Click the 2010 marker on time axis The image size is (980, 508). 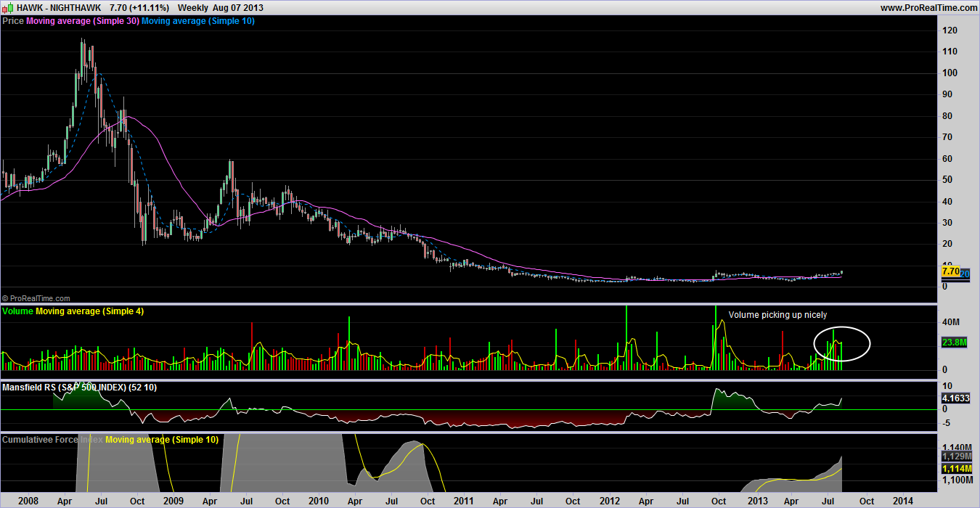318,501
